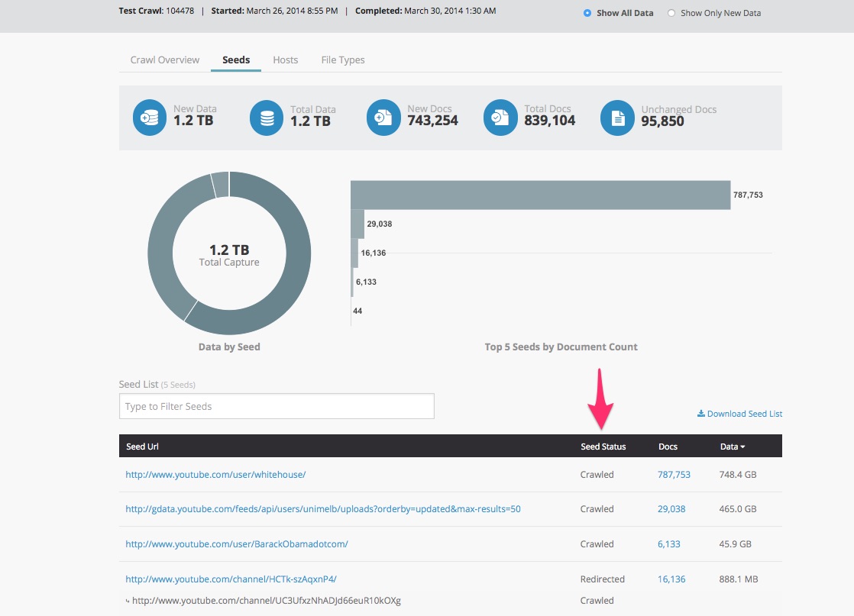Sort the table by Docs column
This screenshot has height=616, width=854.
[668, 447]
